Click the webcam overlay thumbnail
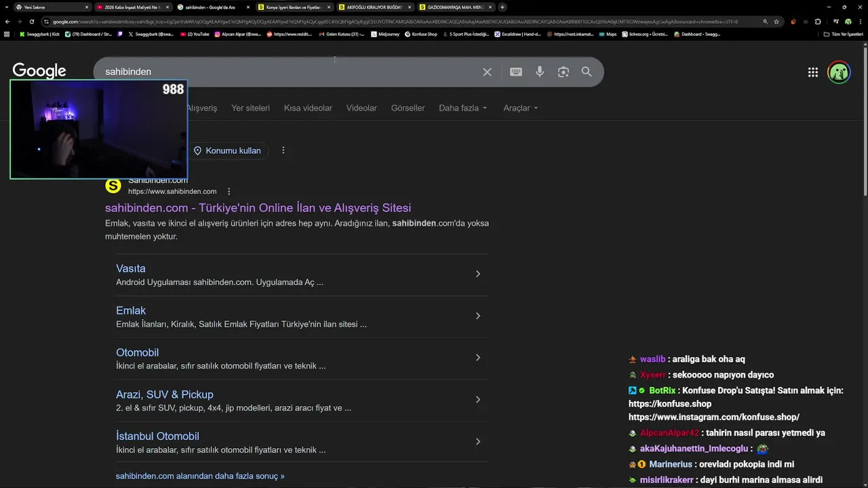 (98, 129)
